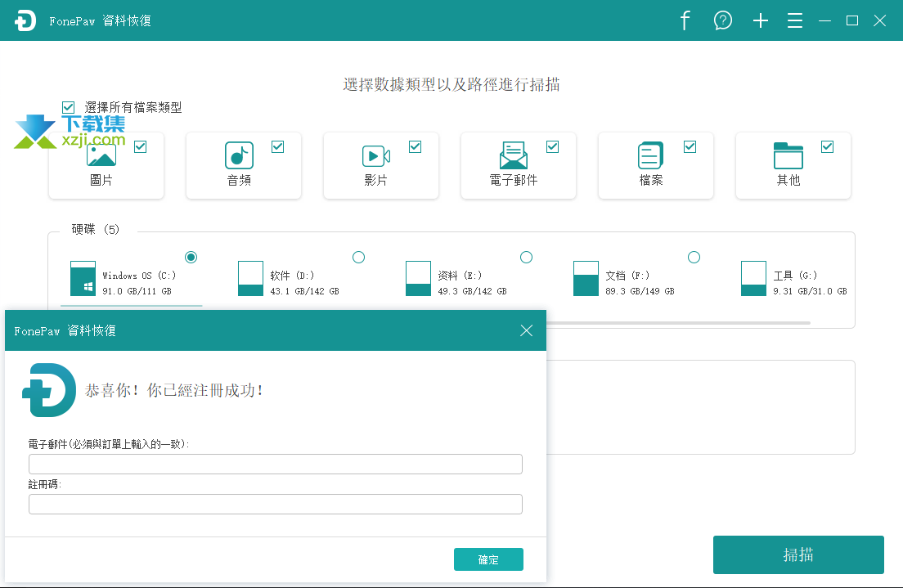The image size is (903, 588).
Task: Uncheck the 音頻 checkbox
Action: pyautogui.click(x=277, y=147)
